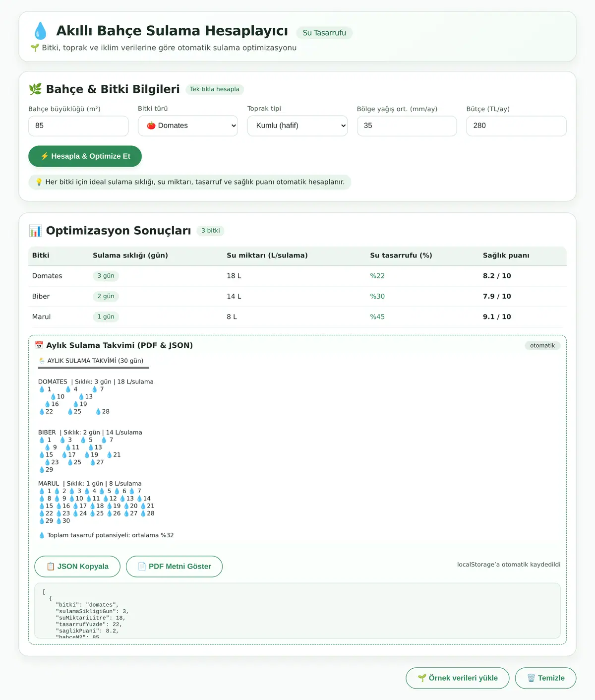The width and height of the screenshot is (595, 700).
Task: Click the leaf icon beside Bahçe & Bitki Bilgileri
Action: point(35,89)
